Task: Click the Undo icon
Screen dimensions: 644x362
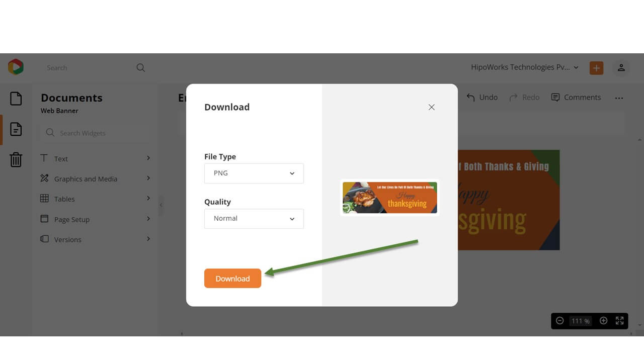Action: [x=481, y=97]
